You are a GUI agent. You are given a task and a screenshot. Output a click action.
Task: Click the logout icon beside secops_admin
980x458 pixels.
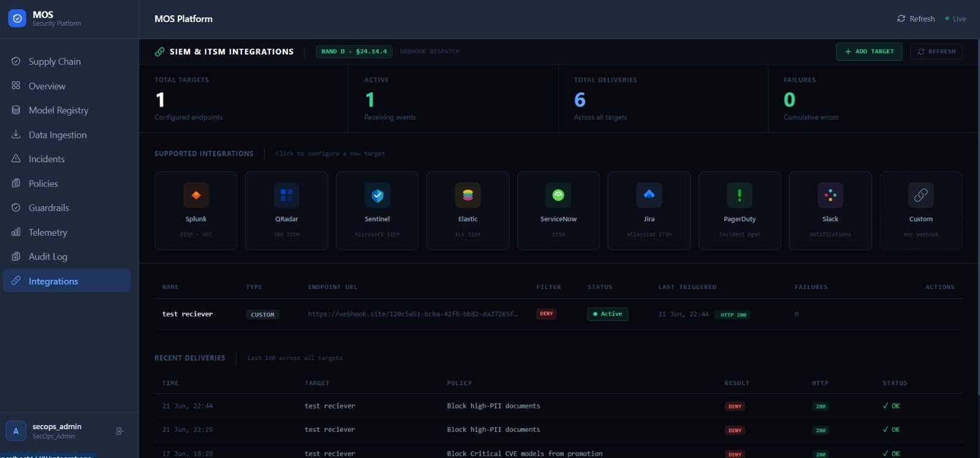(119, 431)
